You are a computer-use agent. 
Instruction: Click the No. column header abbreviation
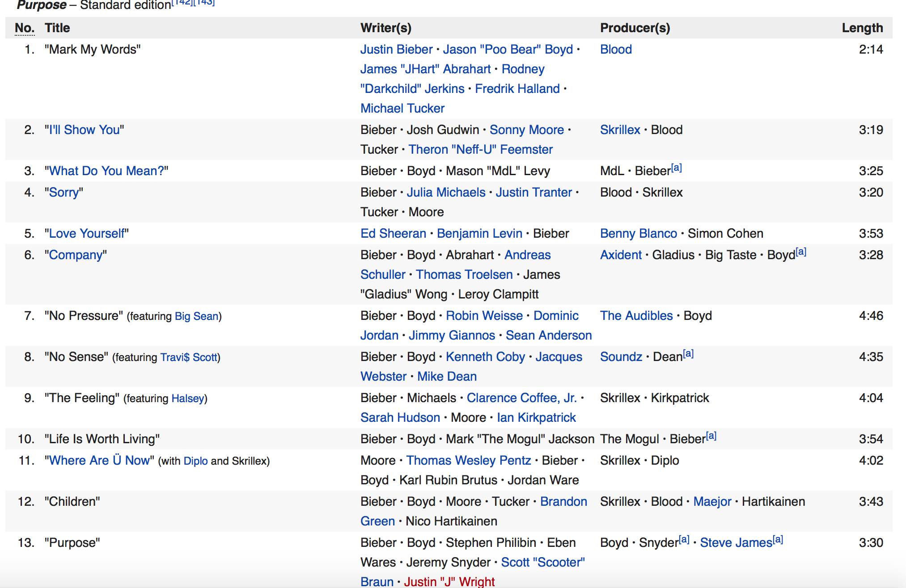point(25,28)
